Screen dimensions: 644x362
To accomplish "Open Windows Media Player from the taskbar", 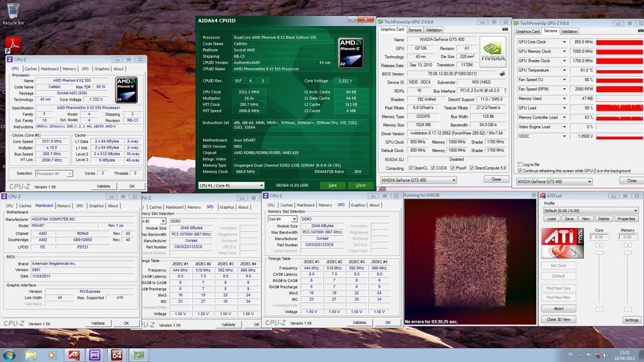I will click(52, 355).
